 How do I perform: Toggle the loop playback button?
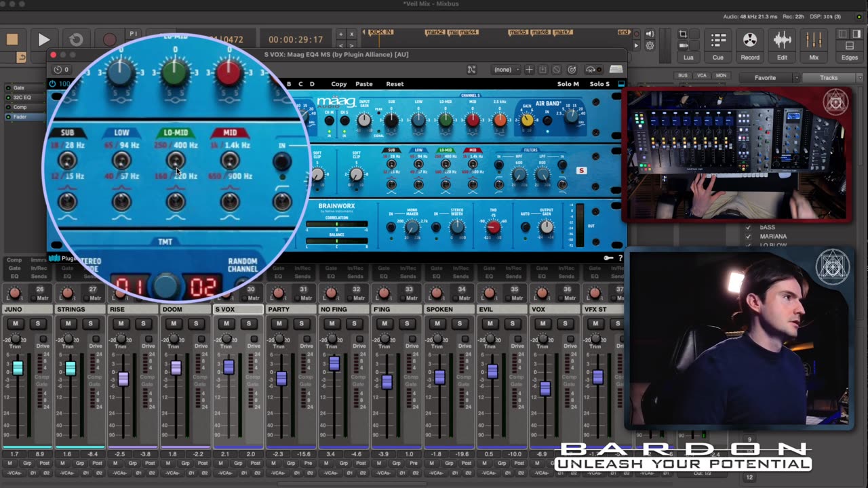(x=76, y=40)
